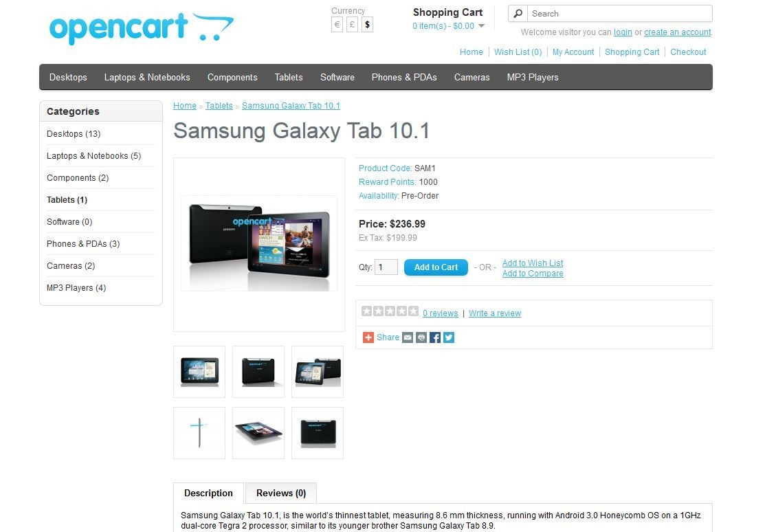The height and width of the screenshot is (532, 776).
Task: Select Phones & PDAs (3) category in sidebar
Action: click(83, 243)
